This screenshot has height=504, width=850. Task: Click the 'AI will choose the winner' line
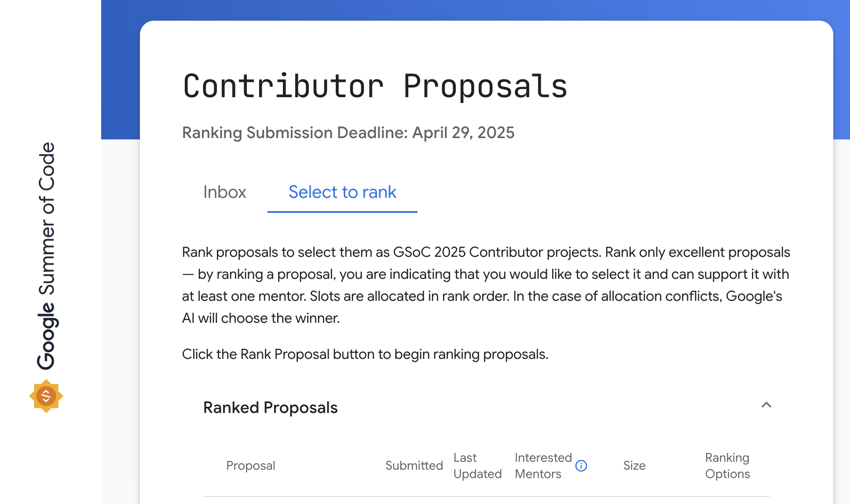[x=261, y=318]
